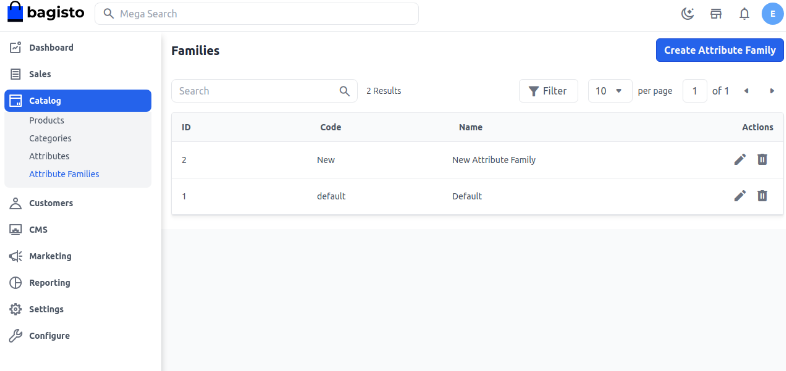Delete the Default family row
The image size is (786, 371).
point(762,196)
